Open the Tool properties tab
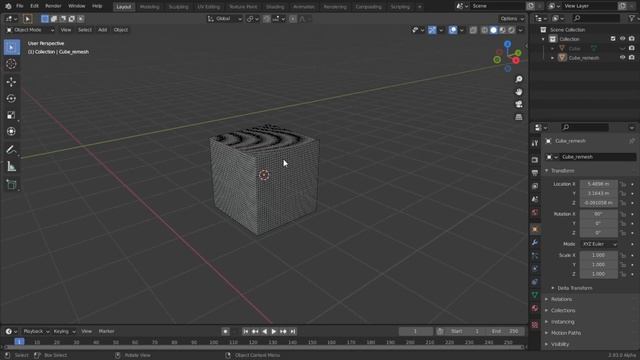The width and height of the screenshot is (640, 360). click(535, 143)
